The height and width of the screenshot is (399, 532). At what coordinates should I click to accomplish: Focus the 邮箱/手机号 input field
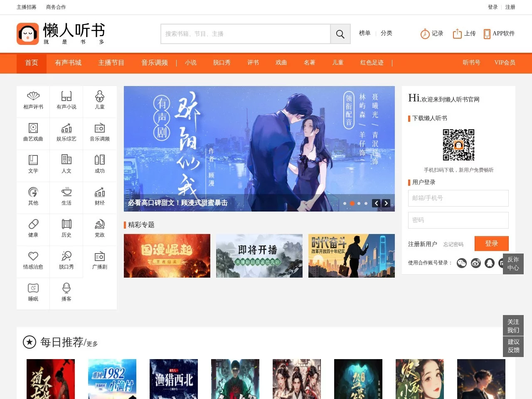[x=458, y=198]
